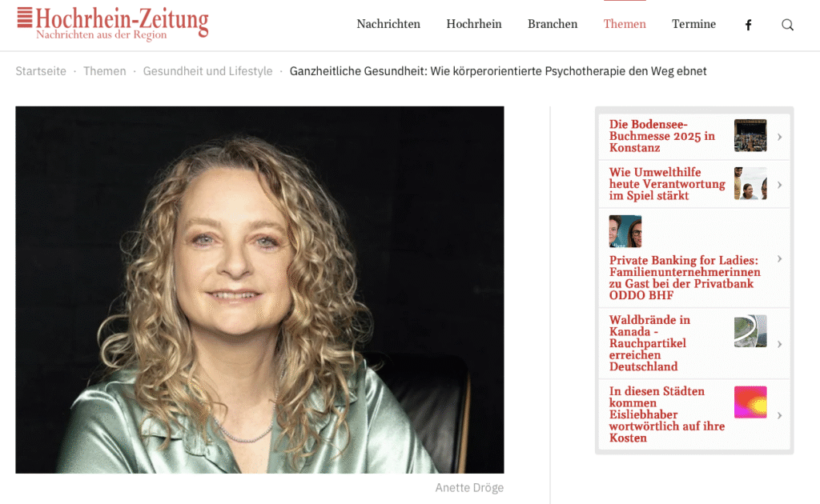Select the Themen navigation item
Screen dimensions: 820x504
coord(625,24)
